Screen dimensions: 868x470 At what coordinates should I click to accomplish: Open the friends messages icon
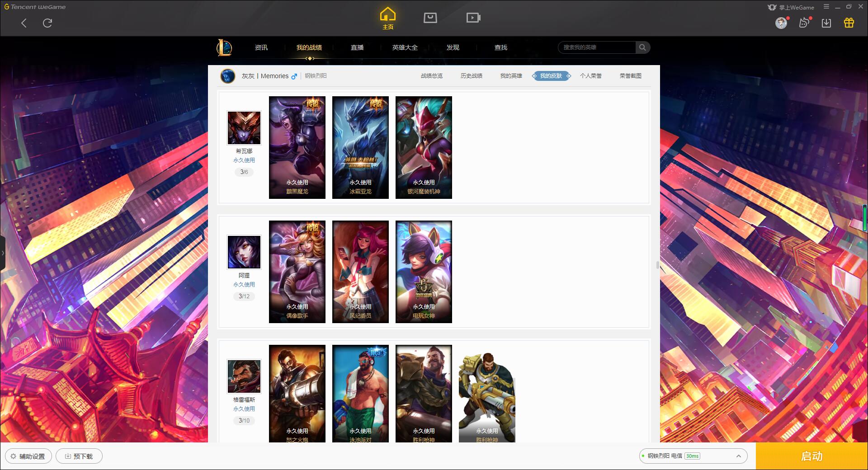[804, 23]
